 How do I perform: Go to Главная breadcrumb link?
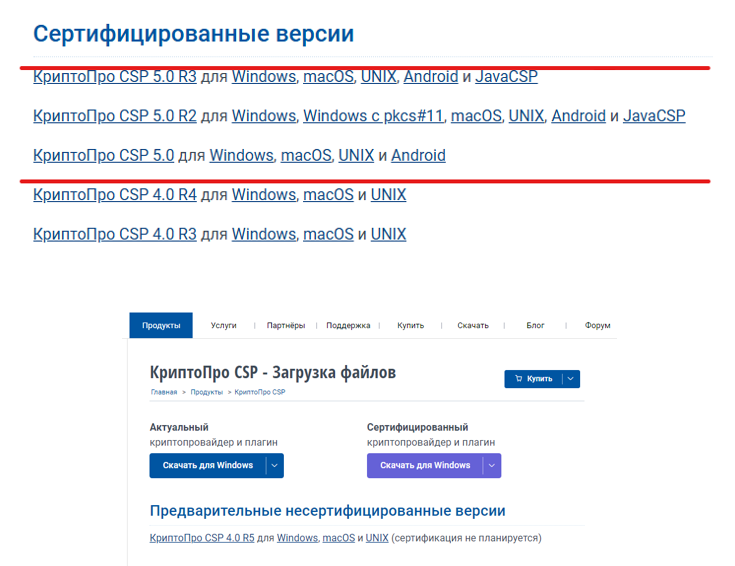[x=164, y=392]
